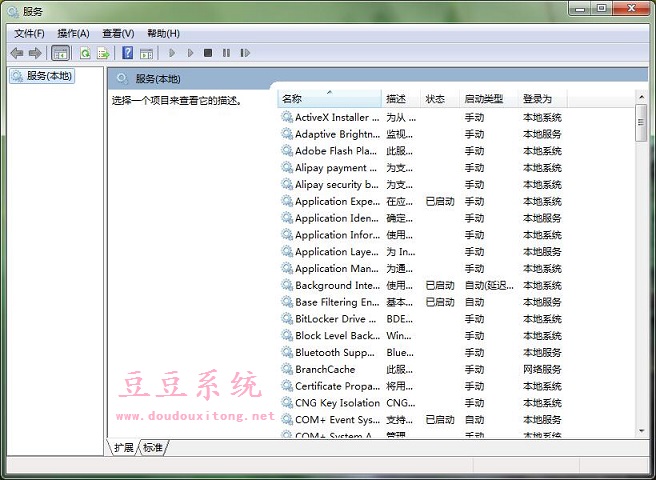Switch to the 扩展 tab
Viewport: 656px width, 480px height.
coord(124,447)
